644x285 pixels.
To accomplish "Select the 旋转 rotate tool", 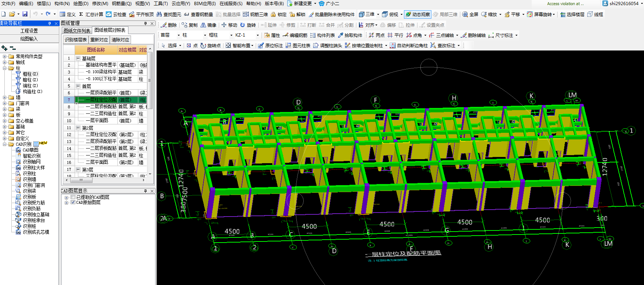I will click(x=248, y=25).
